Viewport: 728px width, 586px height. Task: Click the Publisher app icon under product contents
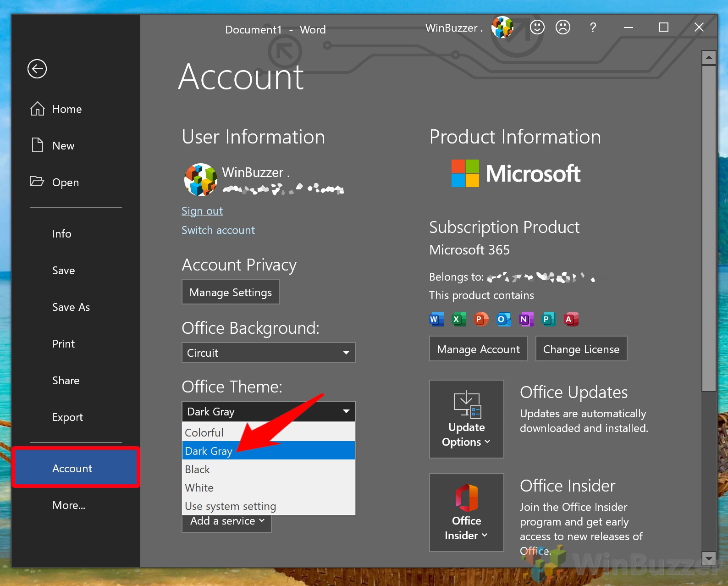[548, 319]
